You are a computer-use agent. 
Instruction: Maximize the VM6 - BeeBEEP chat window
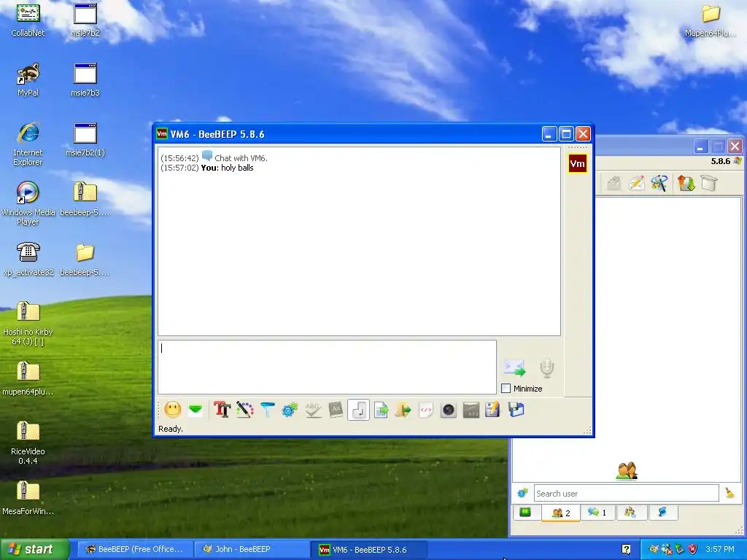click(x=566, y=134)
